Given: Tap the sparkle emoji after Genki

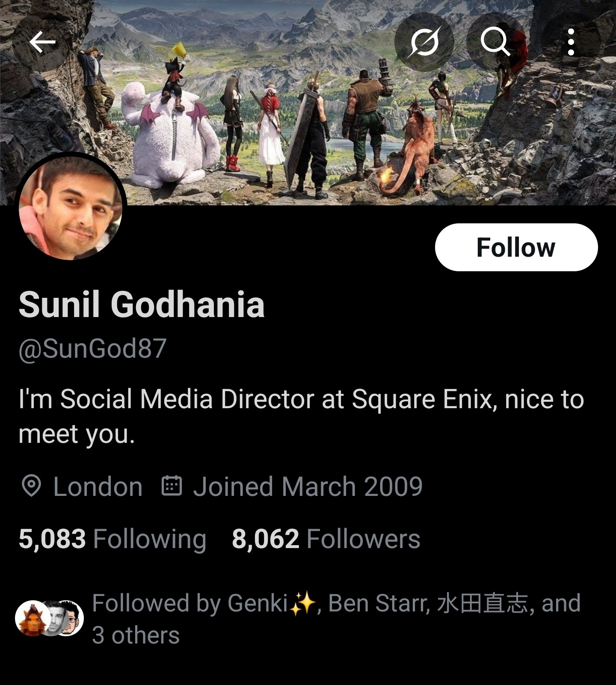Looking at the screenshot, I should point(302,604).
